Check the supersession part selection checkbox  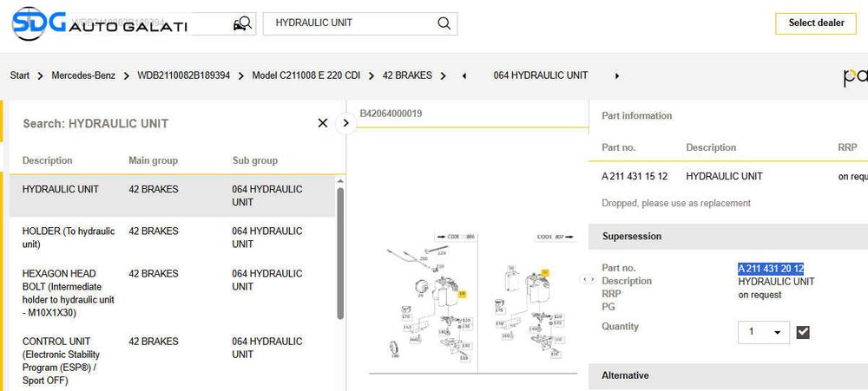click(x=803, y=332)
